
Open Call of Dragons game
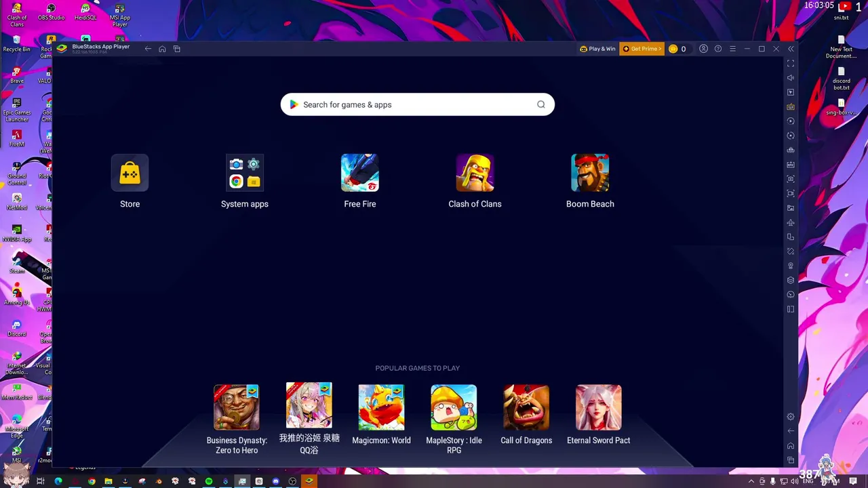[x=526, y=407]
